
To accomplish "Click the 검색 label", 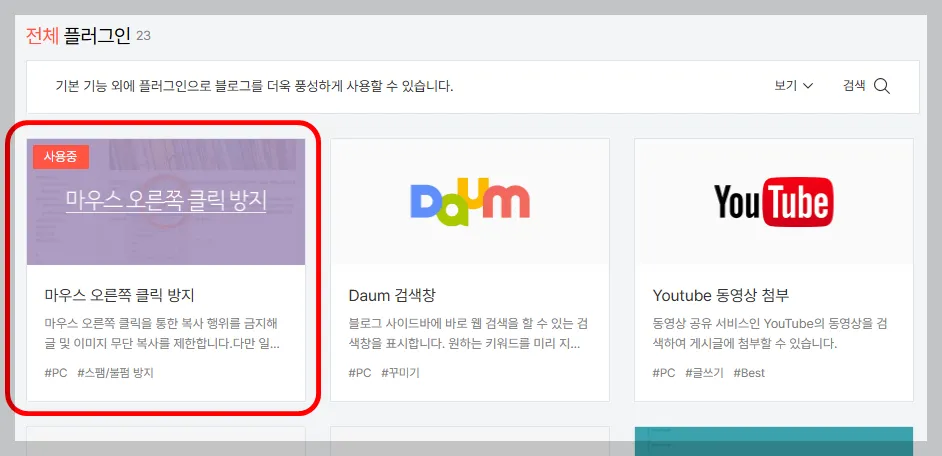I will coord(854,85).
